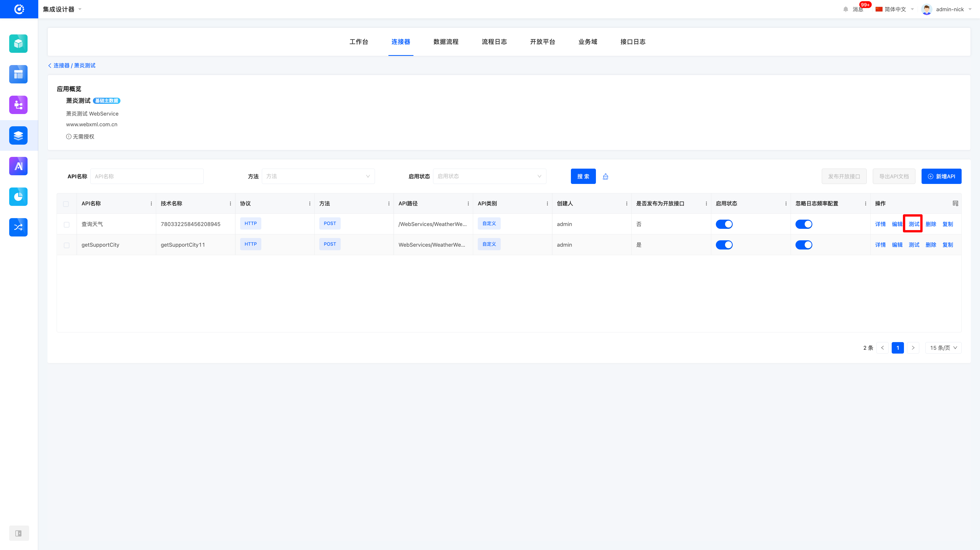Click the 新增API button
The height and width of the screenshot is (550, 980).
(x=941, y=177)
